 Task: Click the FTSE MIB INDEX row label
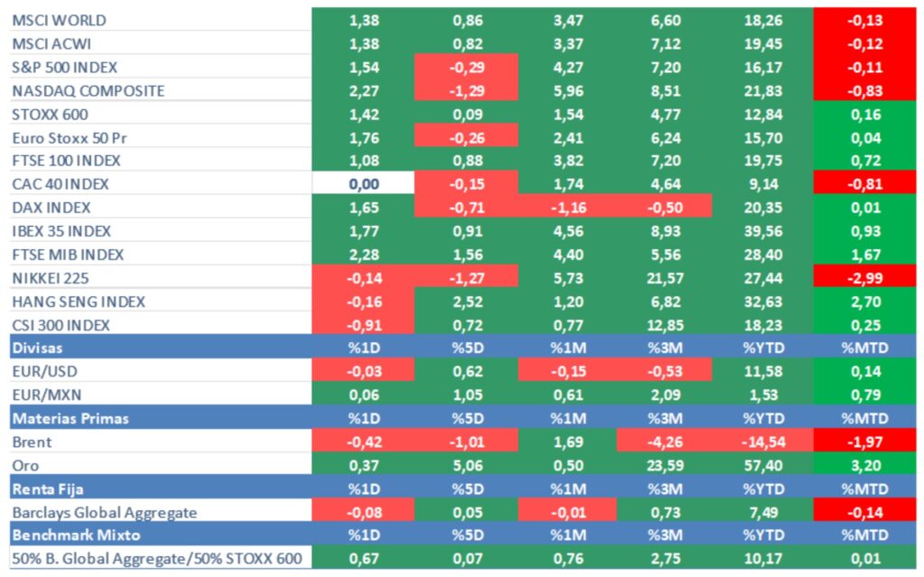pos(69,255)
